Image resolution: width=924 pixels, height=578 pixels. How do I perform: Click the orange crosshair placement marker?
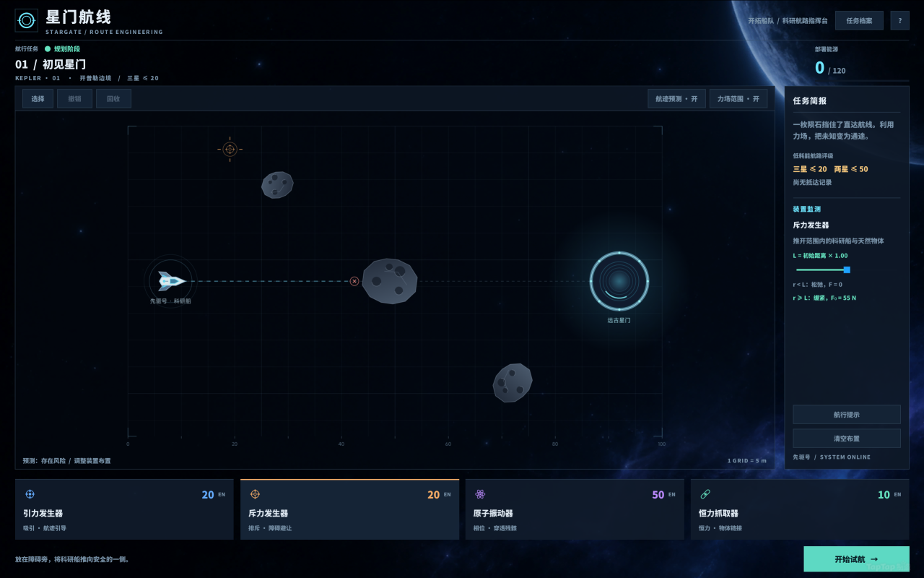[x=230, y=149]
